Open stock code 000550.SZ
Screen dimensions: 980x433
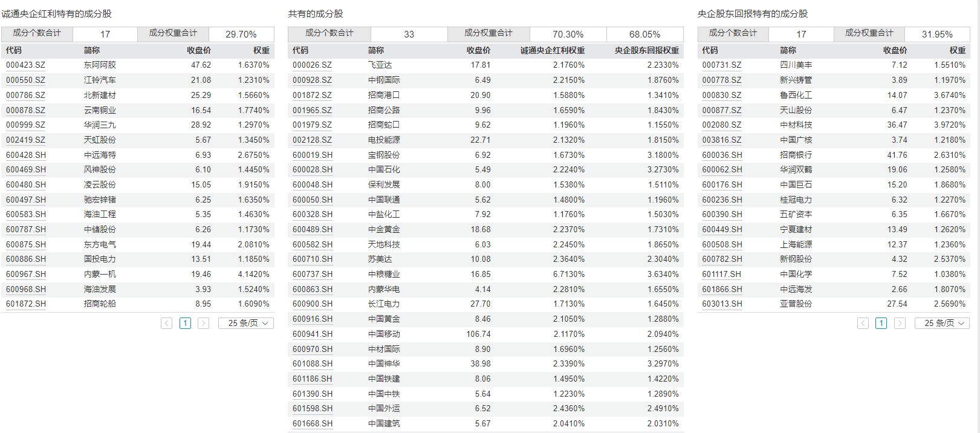coord(25,80)
